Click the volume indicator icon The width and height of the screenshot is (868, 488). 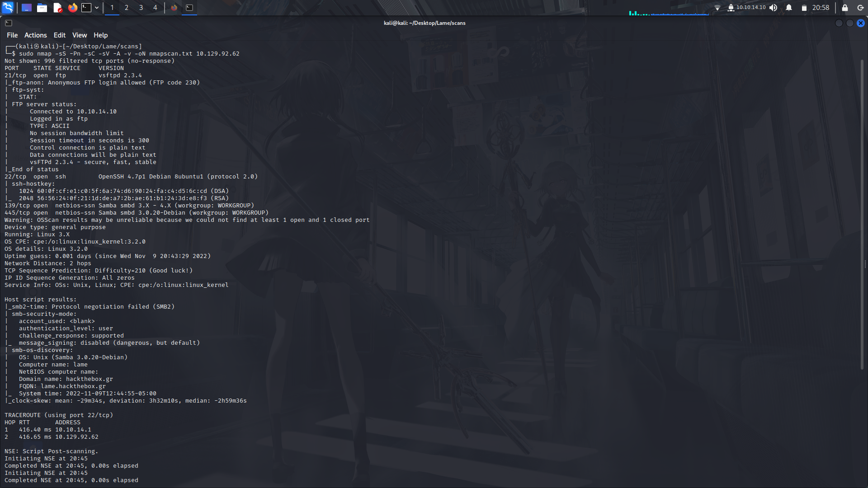(x=774, y=8)
